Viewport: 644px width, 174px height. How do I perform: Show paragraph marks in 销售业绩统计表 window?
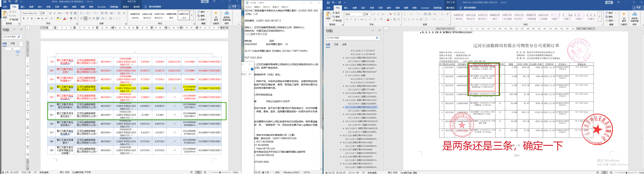[124, 13]
